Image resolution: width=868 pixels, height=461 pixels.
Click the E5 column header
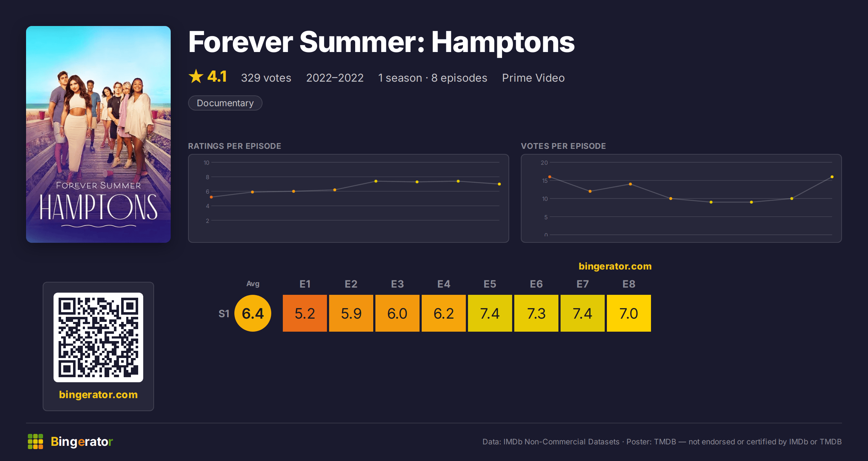pyautogui.click(x=490, y=284)
